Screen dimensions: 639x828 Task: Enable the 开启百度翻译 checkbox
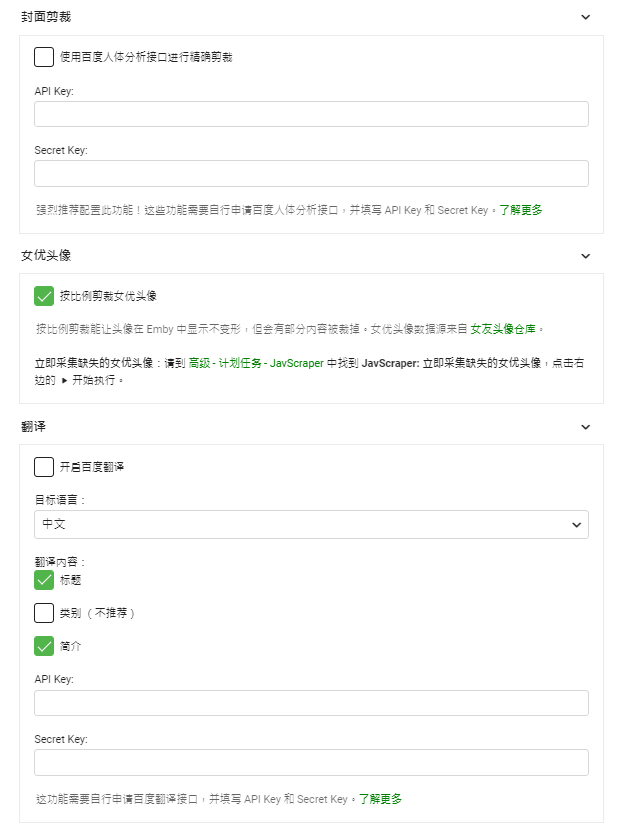click(x=42, y=466)
